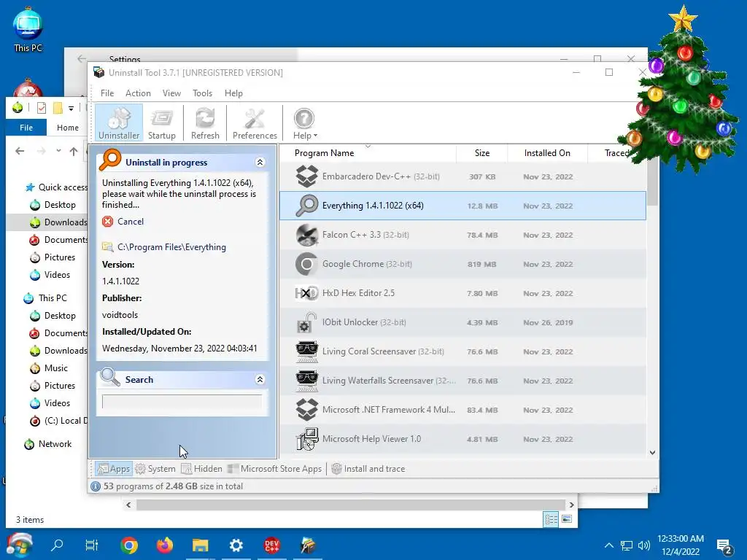This screenshot has height=560, width=747.
Task: Collapse the Uninstall in progress panel
Action: 260,163
